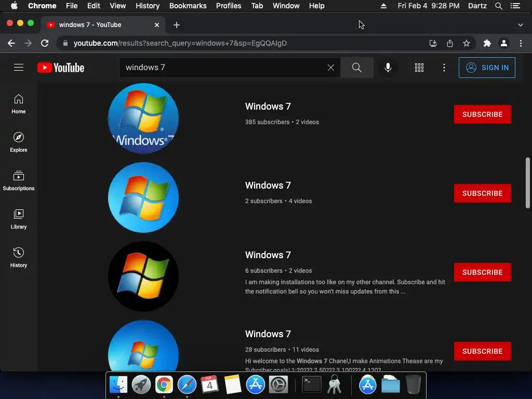Open Chrome three-dot menu
Screen dimensions: 532x399
coord(521,43)
